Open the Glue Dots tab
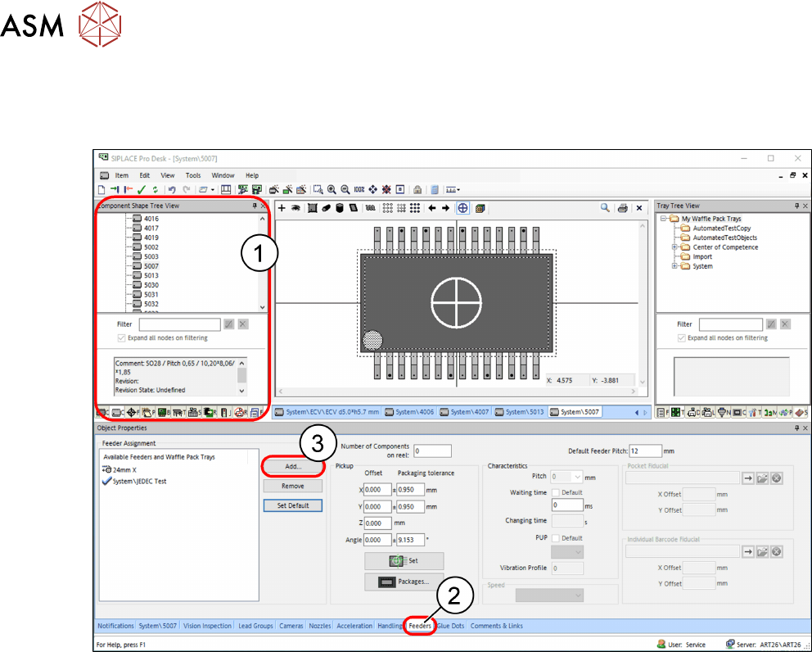The image size is (812, 652). click(x=450, y=626)
